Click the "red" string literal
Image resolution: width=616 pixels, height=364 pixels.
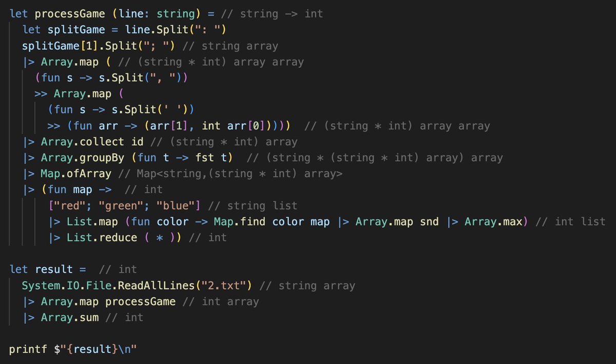pyautogui.click(x=70, y=206)
